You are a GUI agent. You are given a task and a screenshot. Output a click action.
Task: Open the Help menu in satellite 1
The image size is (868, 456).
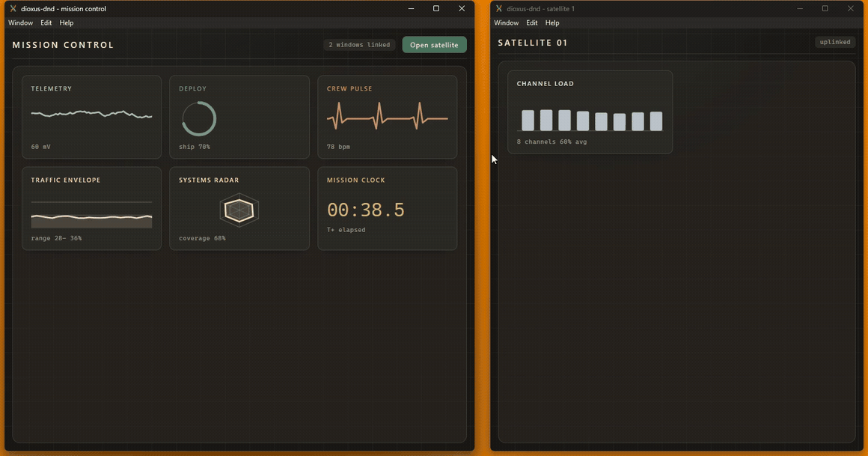pyautogui.click(x=552, y=22)
